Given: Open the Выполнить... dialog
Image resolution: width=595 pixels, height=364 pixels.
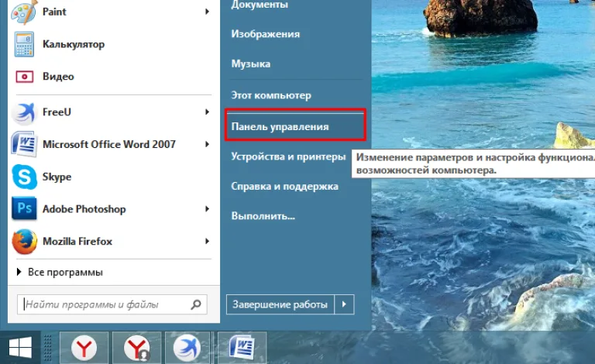Looking at the screenshot, I should pyautogui.click(x=263, y=216).
